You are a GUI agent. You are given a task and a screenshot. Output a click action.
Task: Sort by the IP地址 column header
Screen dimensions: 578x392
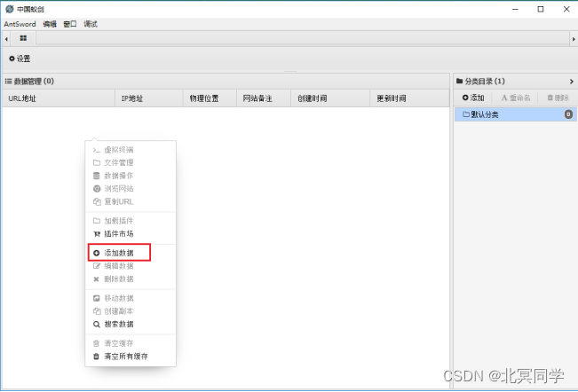149,98
